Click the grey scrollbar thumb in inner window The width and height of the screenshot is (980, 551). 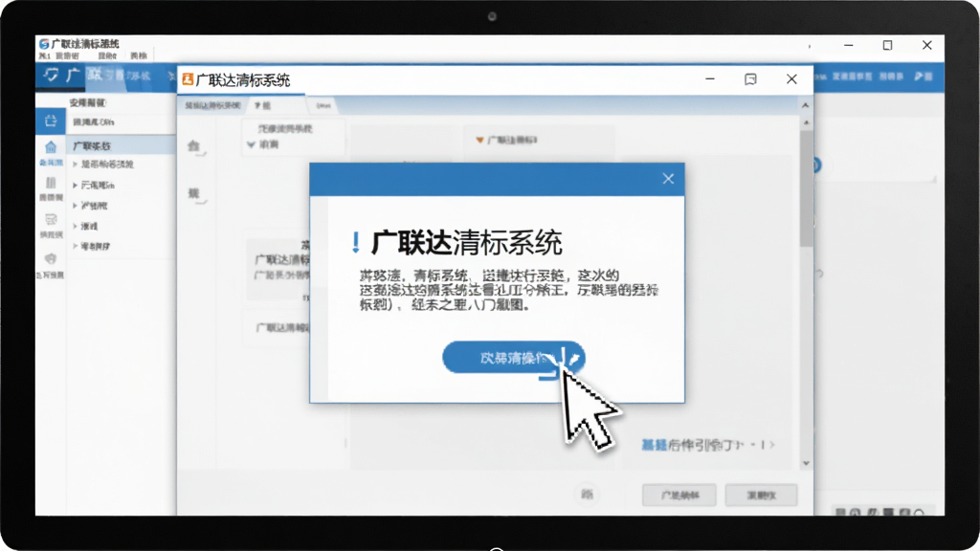[806, 187]
